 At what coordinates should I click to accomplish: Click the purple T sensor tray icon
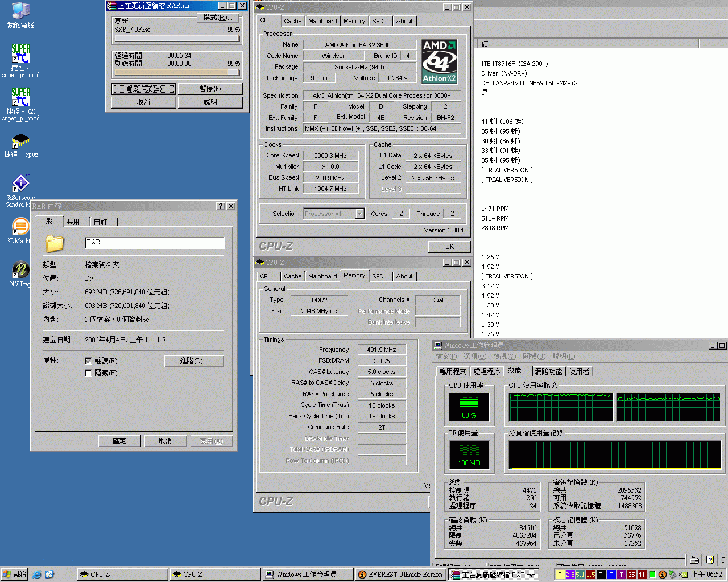(622, 575)
